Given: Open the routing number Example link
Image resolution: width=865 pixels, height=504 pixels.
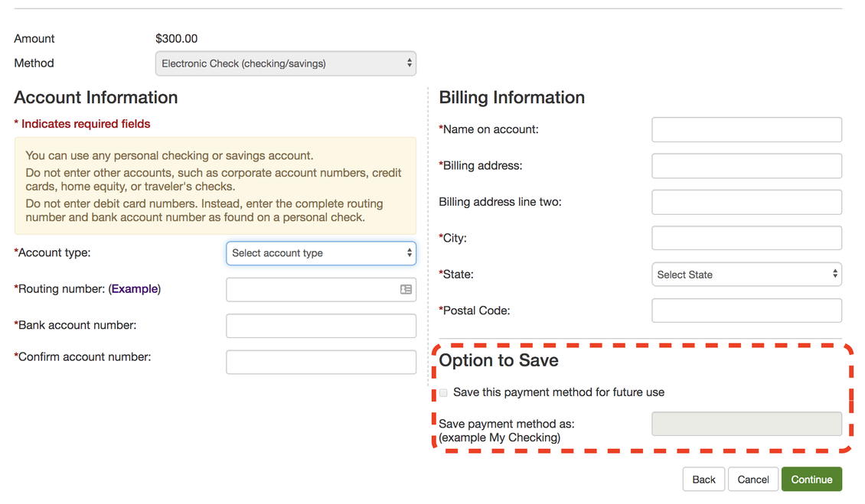Looking at the screenshot, I should (x=135, y=289).
